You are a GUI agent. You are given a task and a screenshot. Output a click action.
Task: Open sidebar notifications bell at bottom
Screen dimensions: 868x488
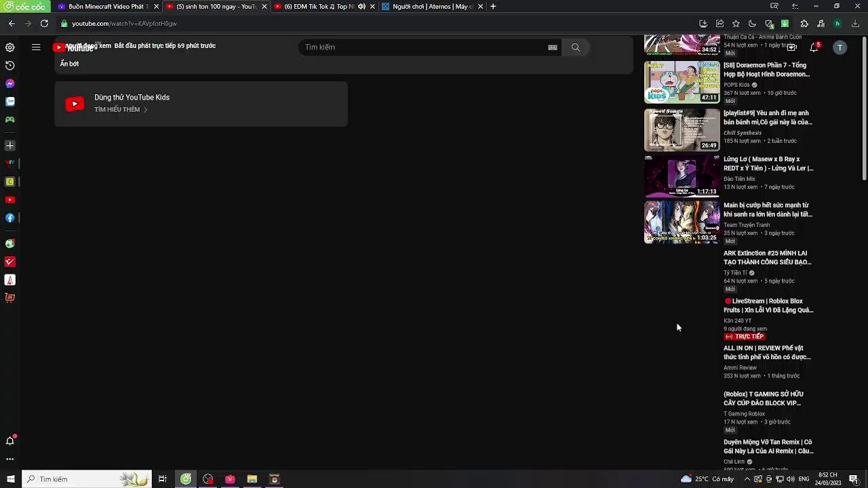(x=10, y=441)
